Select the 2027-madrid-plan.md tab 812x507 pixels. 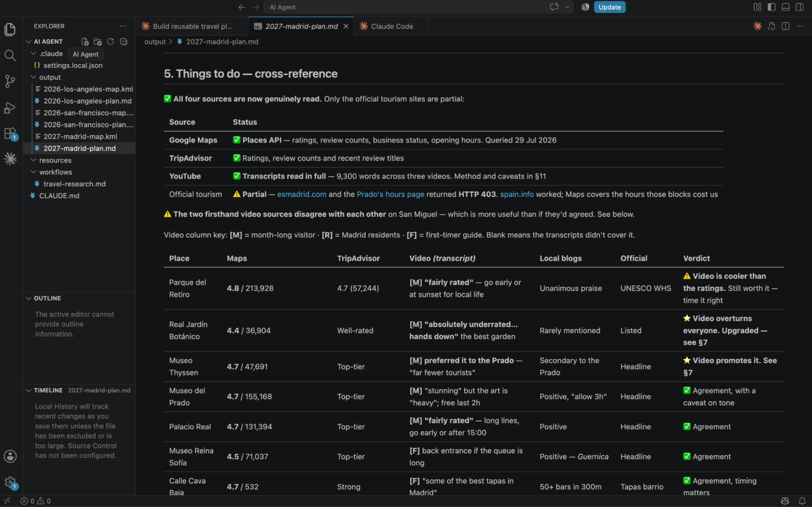[301, 26]
